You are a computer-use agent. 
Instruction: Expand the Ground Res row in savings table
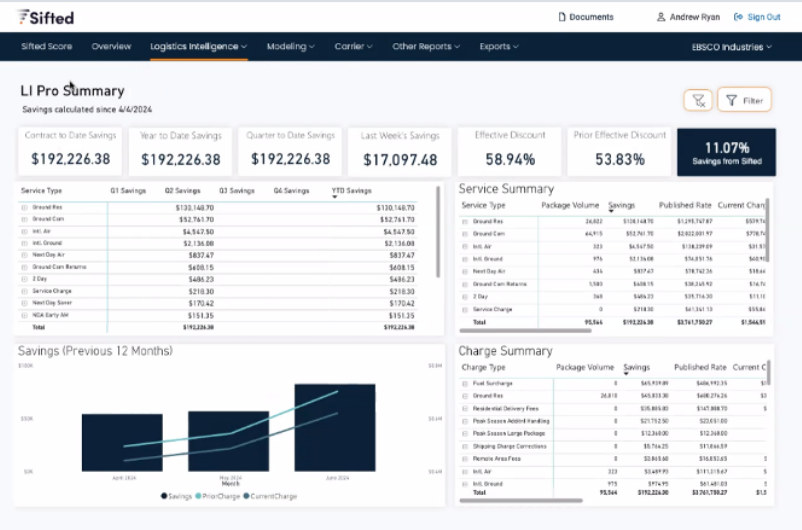24,208
